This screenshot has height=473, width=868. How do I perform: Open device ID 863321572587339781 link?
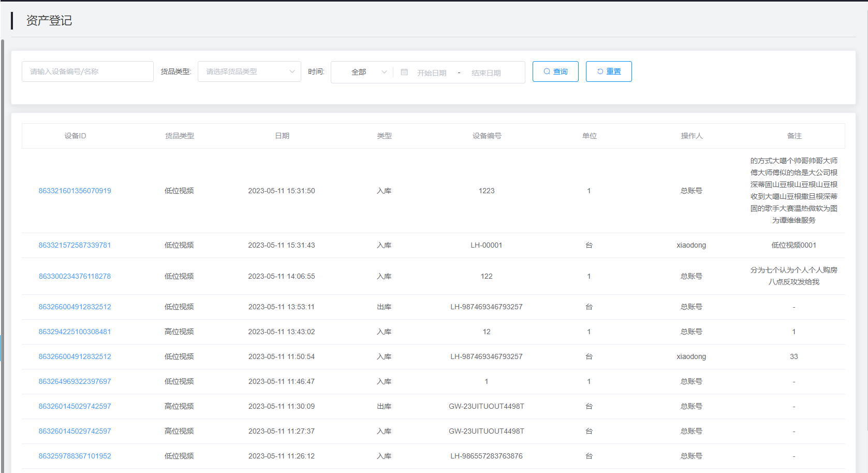point(75,245)
